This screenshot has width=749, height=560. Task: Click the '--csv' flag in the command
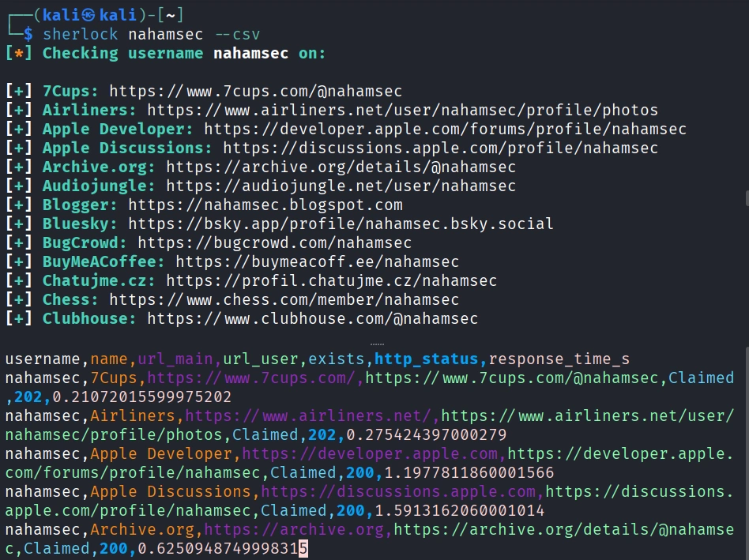(x=236, y=35)
